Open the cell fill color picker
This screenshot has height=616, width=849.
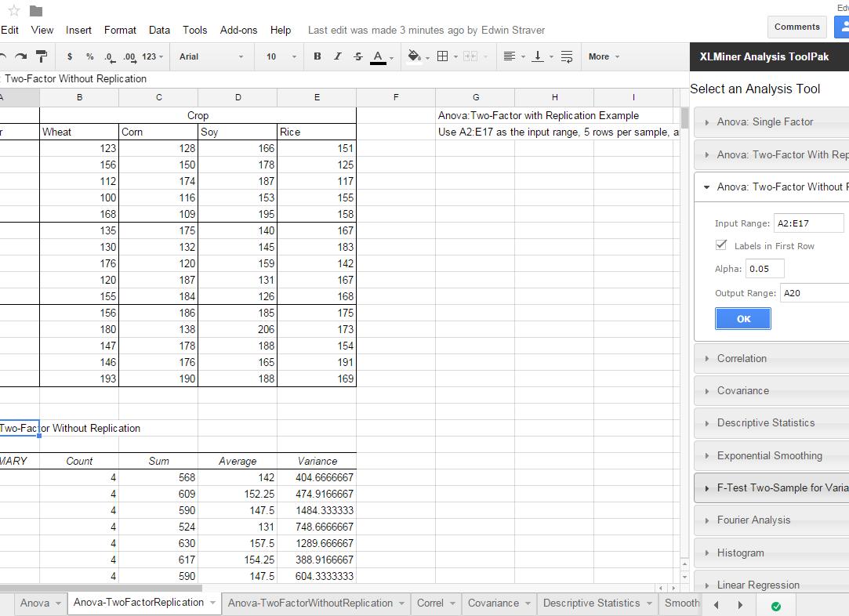415,56
